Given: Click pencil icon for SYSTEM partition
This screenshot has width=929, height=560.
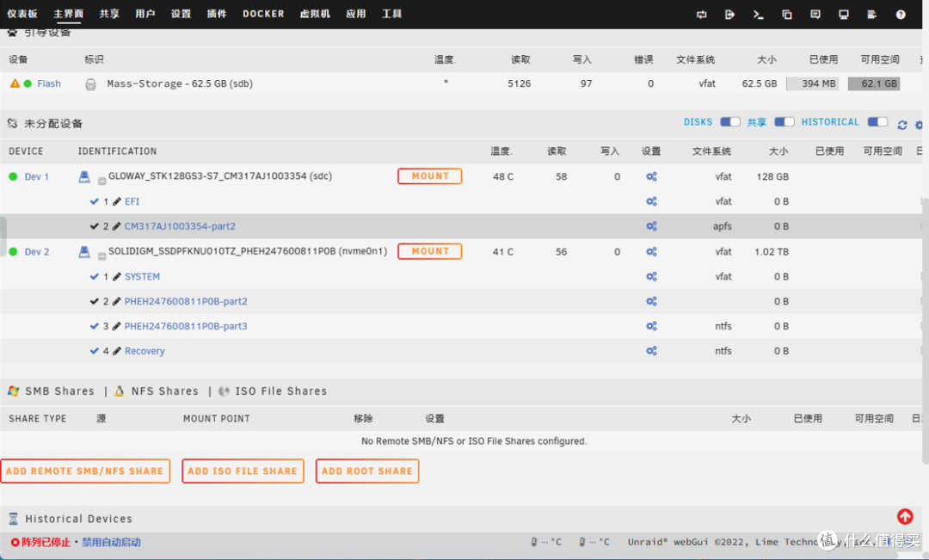Looking at the screenshot, I should coord(117,277).
